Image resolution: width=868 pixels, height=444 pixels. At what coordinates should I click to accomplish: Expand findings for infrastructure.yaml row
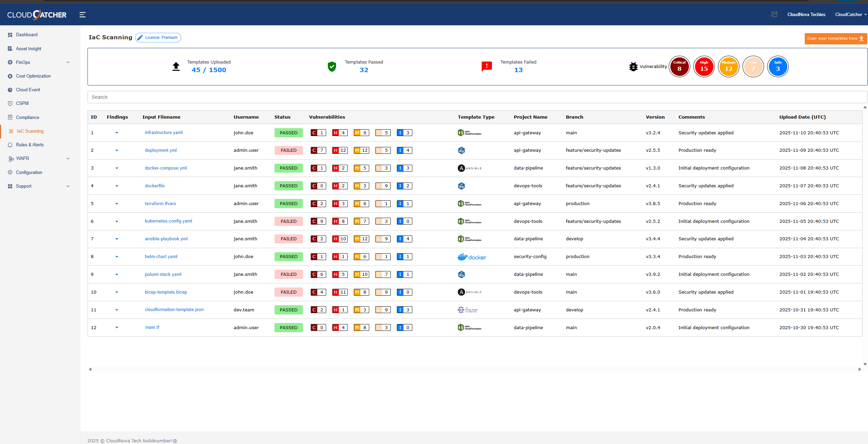[117, 133]
